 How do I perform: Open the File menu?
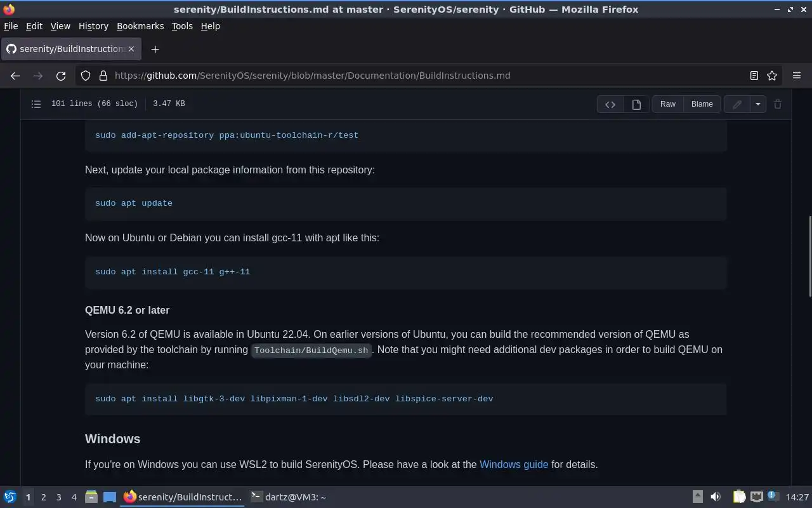11,26
